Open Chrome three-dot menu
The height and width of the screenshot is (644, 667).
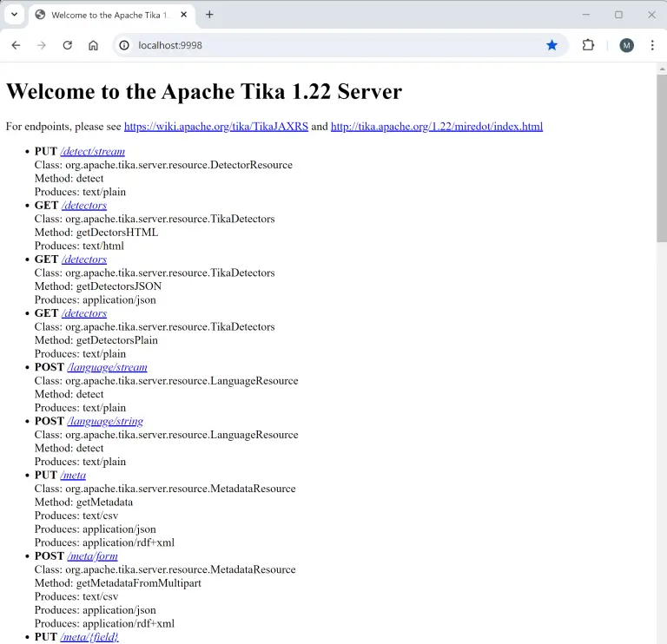click(x=652, y=45)
